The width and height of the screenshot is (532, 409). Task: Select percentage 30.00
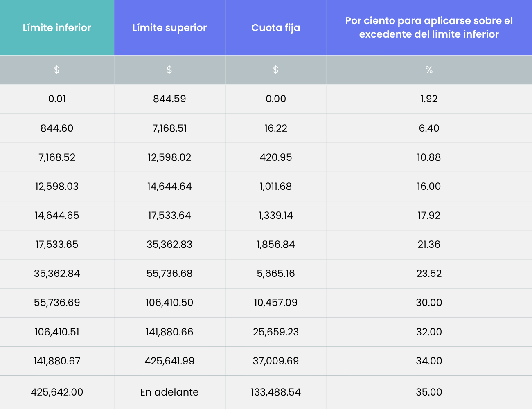tap(429, 302)
